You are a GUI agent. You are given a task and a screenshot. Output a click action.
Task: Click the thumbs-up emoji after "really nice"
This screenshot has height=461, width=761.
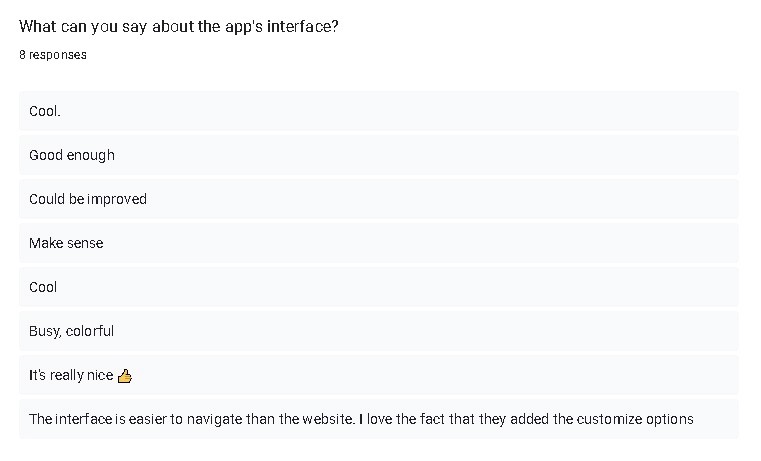click(x=125, y=376)
